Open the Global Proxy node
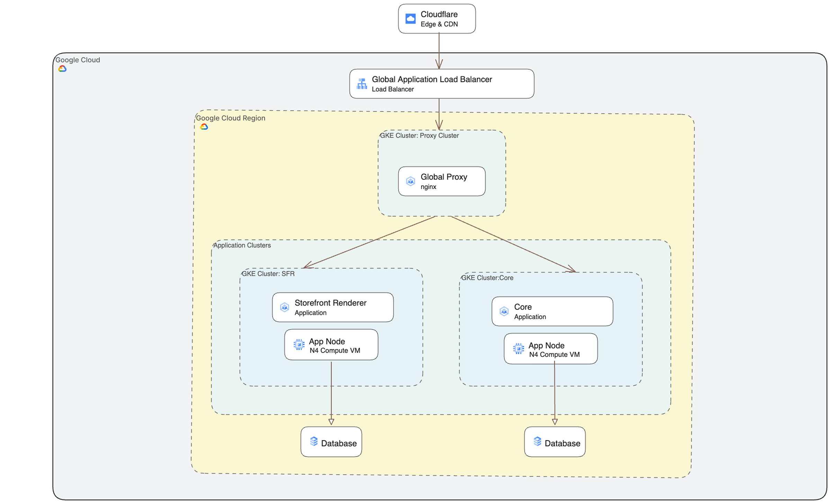Screen dimensions: 831x504 click(442, 181)
